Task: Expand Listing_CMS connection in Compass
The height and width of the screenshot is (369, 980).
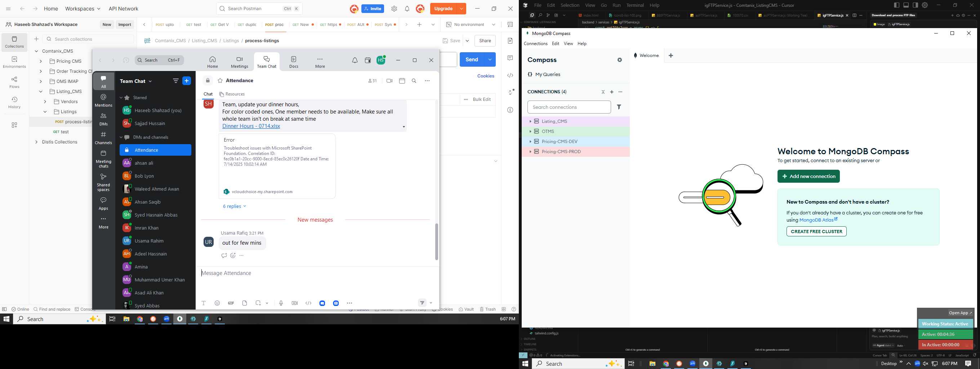Action: pos(530,121)
